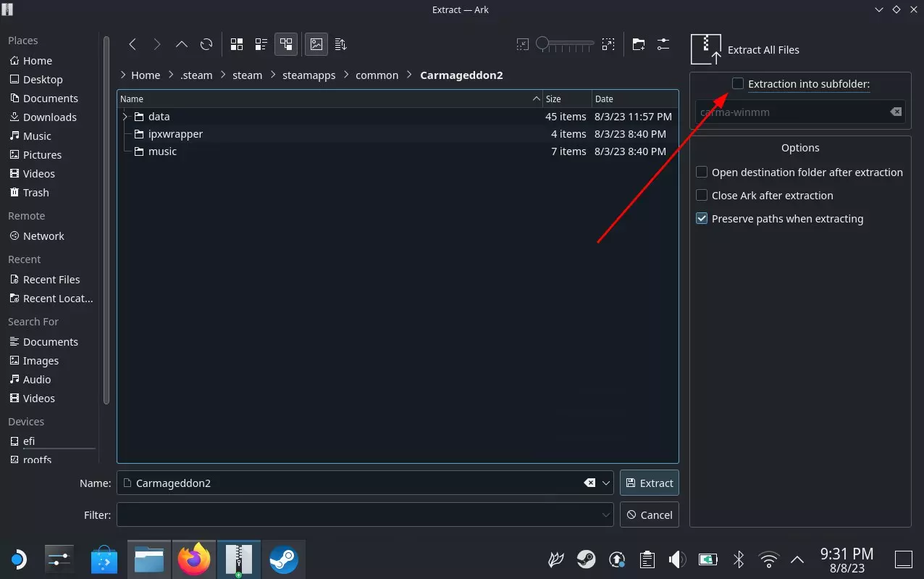This screenshot has height=579, width=924.
Task: Navigate to steamapps in the breadcrumb path
Action: [x=308, y=75]
